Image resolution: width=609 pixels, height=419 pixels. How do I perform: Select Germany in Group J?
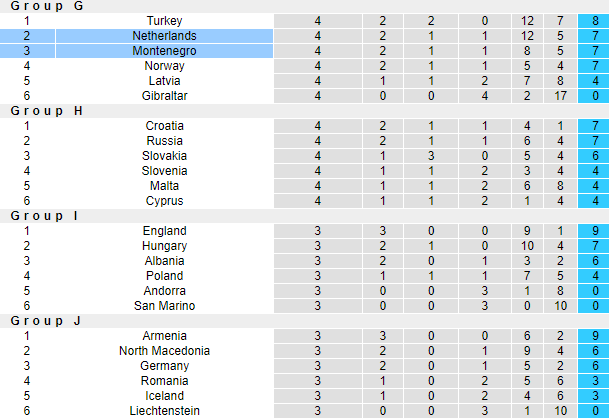click(x=164, y=366)
